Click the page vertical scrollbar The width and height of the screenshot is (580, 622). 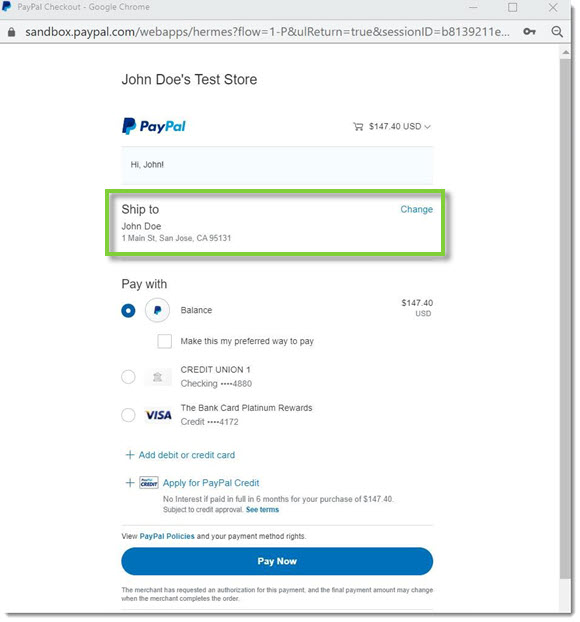click(x=565, y=317)
